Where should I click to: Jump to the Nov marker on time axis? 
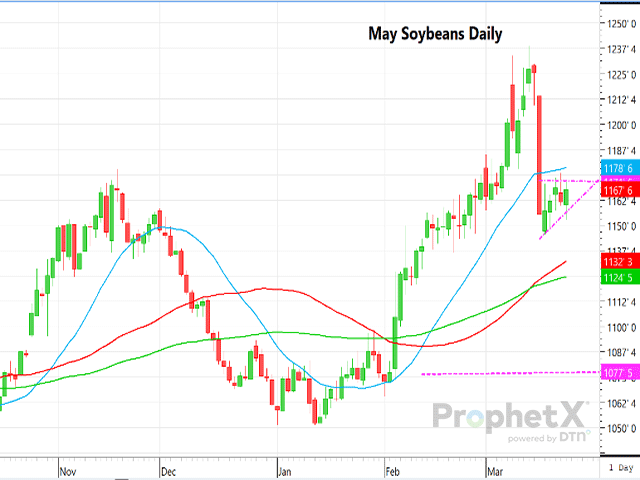point(68,467)
